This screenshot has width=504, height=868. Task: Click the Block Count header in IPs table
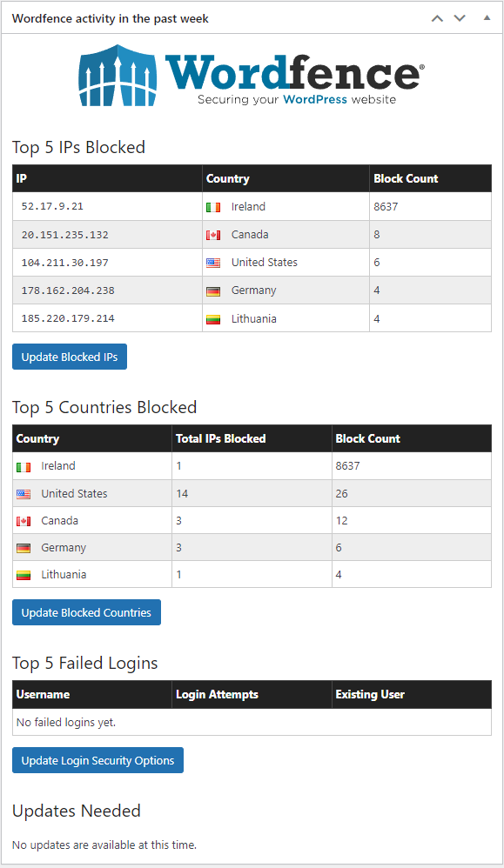pyautogui.click(x=406, y=178)
